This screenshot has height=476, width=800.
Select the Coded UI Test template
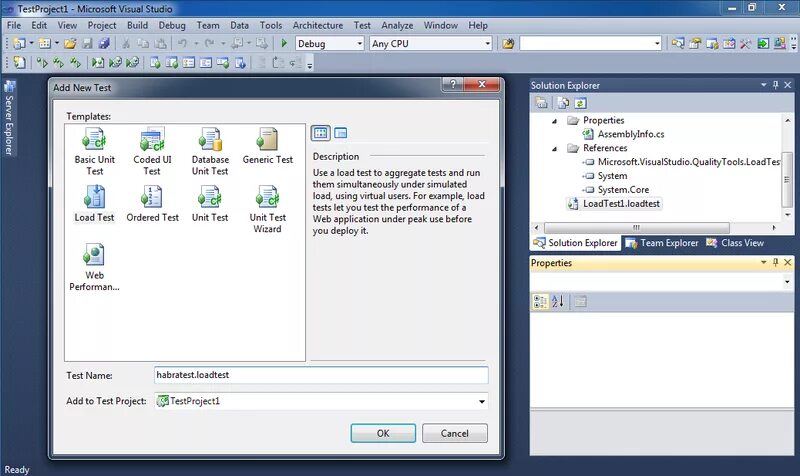[152, 152]
